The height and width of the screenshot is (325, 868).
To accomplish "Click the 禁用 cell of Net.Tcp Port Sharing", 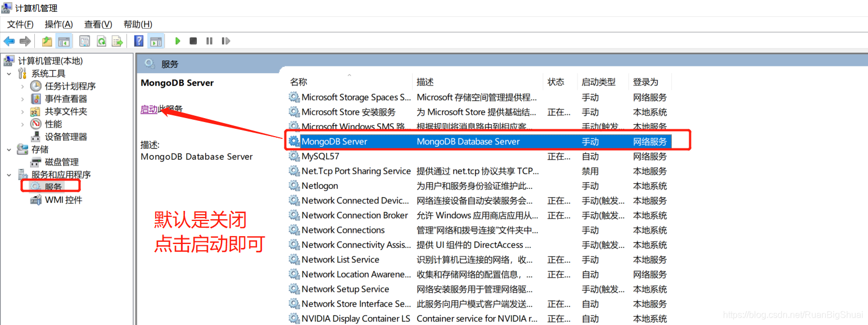I will (x=590, y=171).
